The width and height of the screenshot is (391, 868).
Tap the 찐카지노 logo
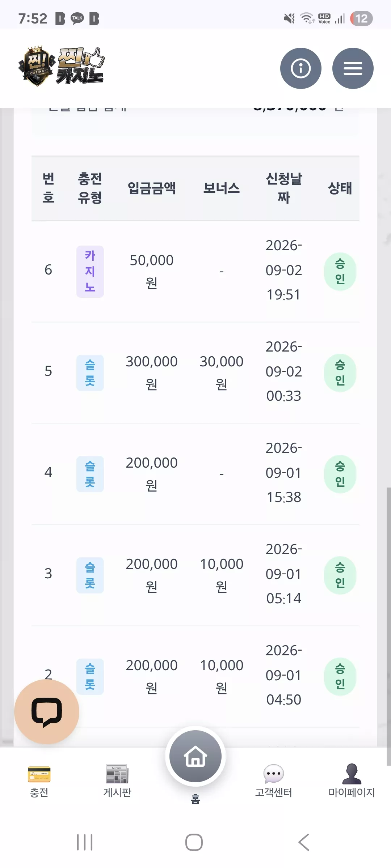pyautogui.click(x=62, y=66)
